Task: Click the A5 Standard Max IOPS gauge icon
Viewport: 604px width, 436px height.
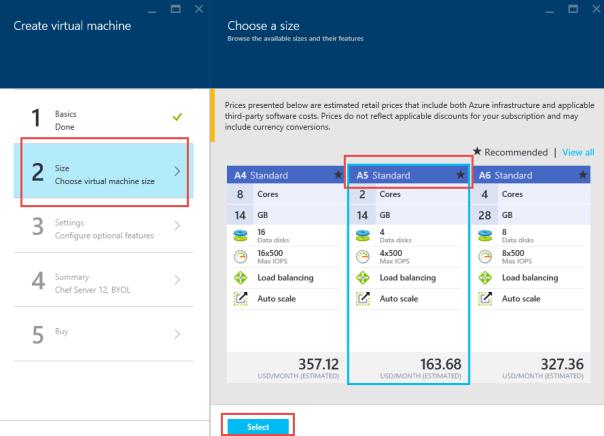Action: (362, 257)
